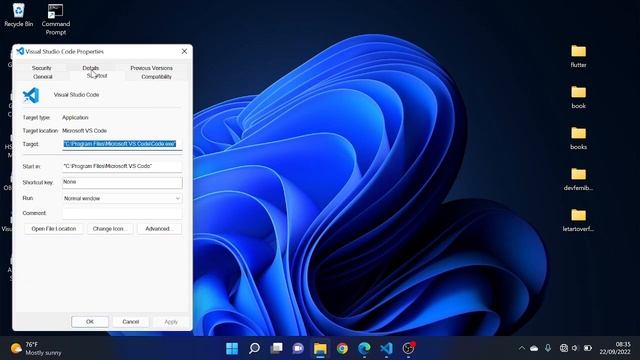Viewport: 640px width, 360px height.
Task: Open the last taskbar app with red badge
Action: [408, 348]
